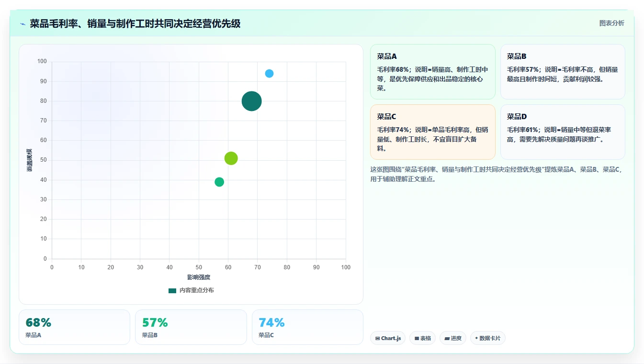This screenshot has width=644, height=364.
Task: Click the small green bubble at 39
Action: pyautogui.click(x=219, y=182)
